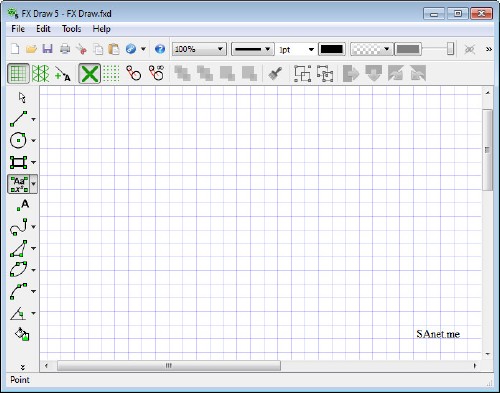This screenshot has height=393, width=500.
Task: Open the 100% zoom dropdown
Action: pos(199,49)
